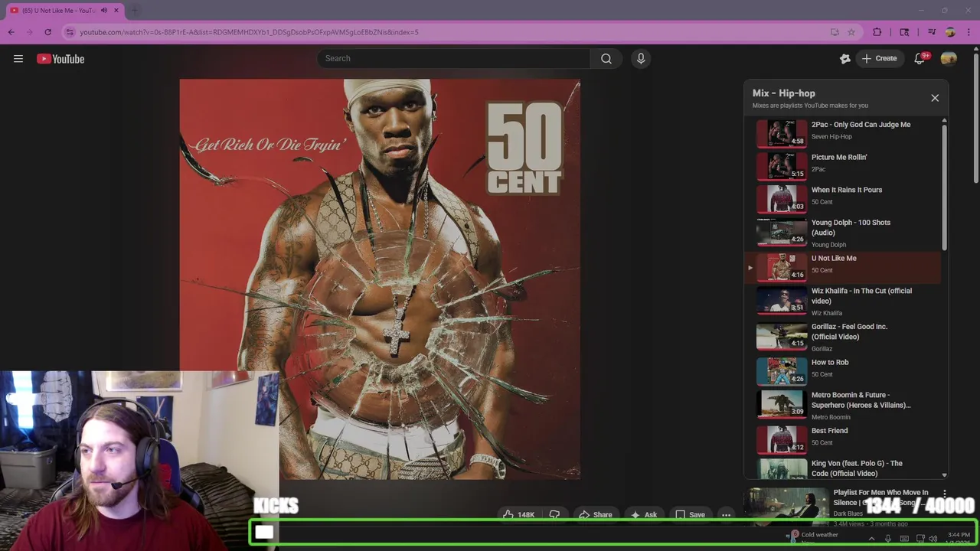This screenshot has width=980, height=551.
Task: Dislike the video
Action: pyautogui.click(x=554, y=515)
